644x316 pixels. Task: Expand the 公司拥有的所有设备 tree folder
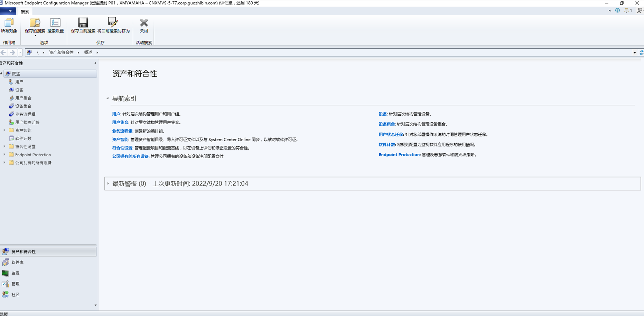tap(4, 163)
